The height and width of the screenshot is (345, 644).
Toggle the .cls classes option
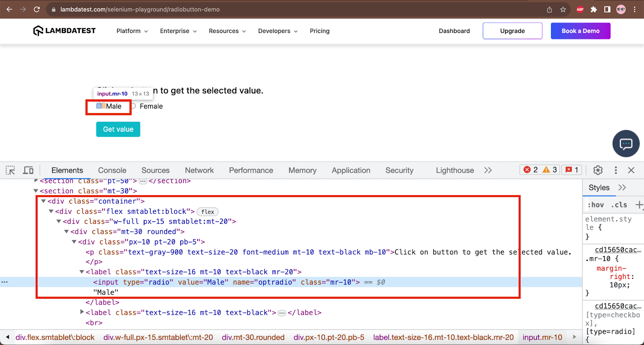619,205
